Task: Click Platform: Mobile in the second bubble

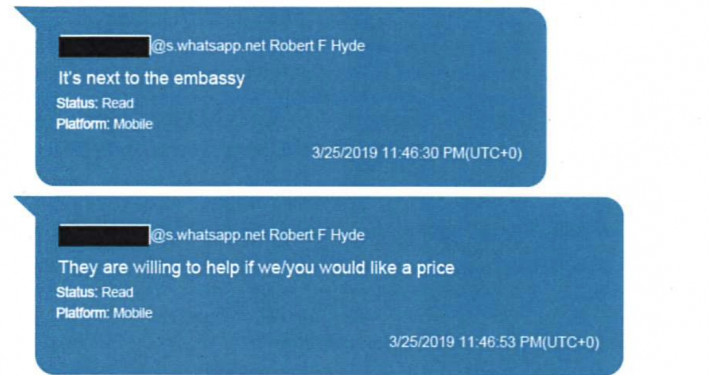Action: coord(105,313)
